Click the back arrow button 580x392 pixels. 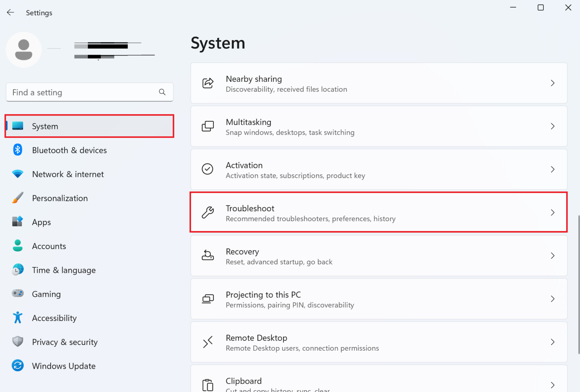[10, 12]
